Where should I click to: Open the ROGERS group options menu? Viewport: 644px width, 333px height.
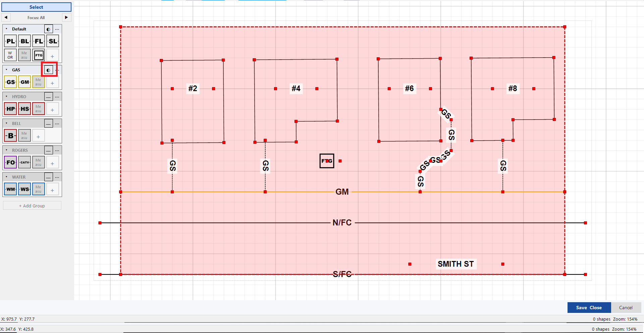coord(57,150)
